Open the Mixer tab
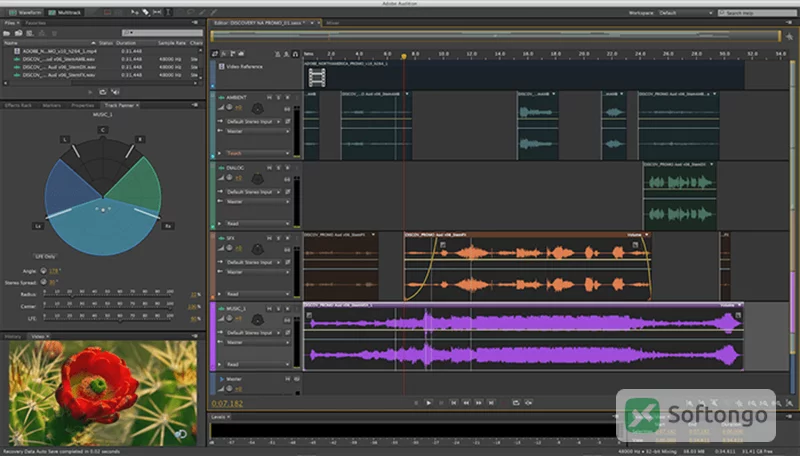 333,23
